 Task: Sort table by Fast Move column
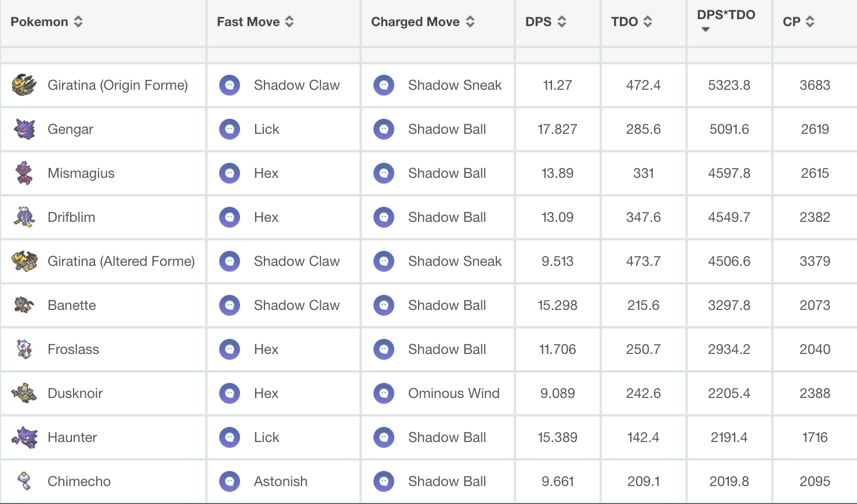(x=289, y=22)
